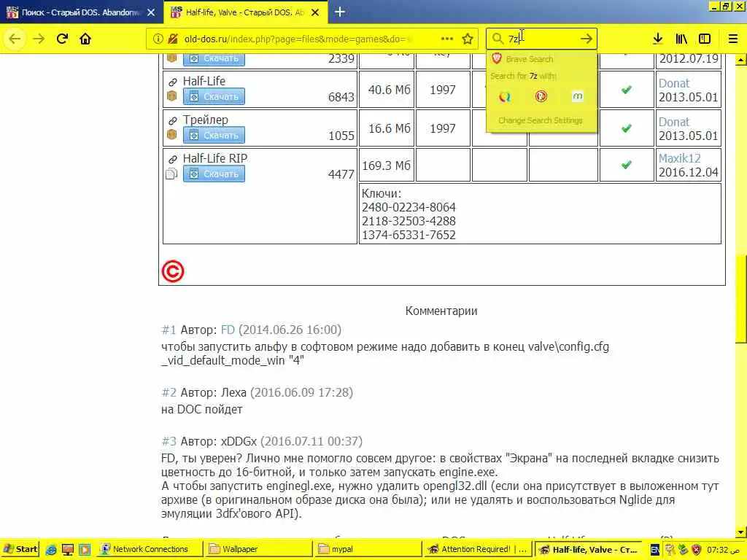
Task: Open a new tab with plus button
Action: point(340,12)
